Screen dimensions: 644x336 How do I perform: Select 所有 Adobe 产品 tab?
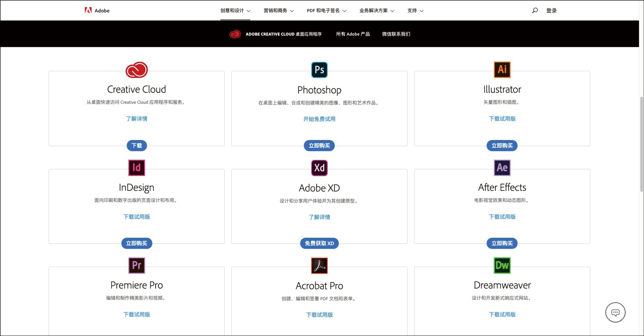coord(353,34)
